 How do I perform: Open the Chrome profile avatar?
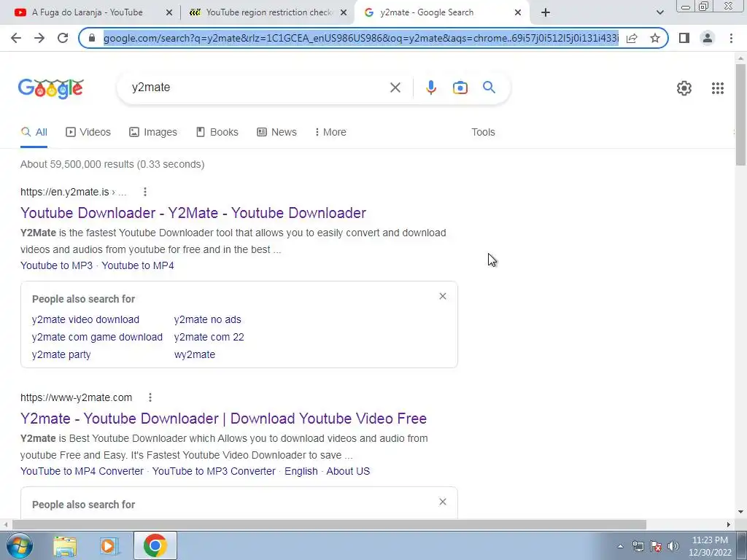[708, 38]
